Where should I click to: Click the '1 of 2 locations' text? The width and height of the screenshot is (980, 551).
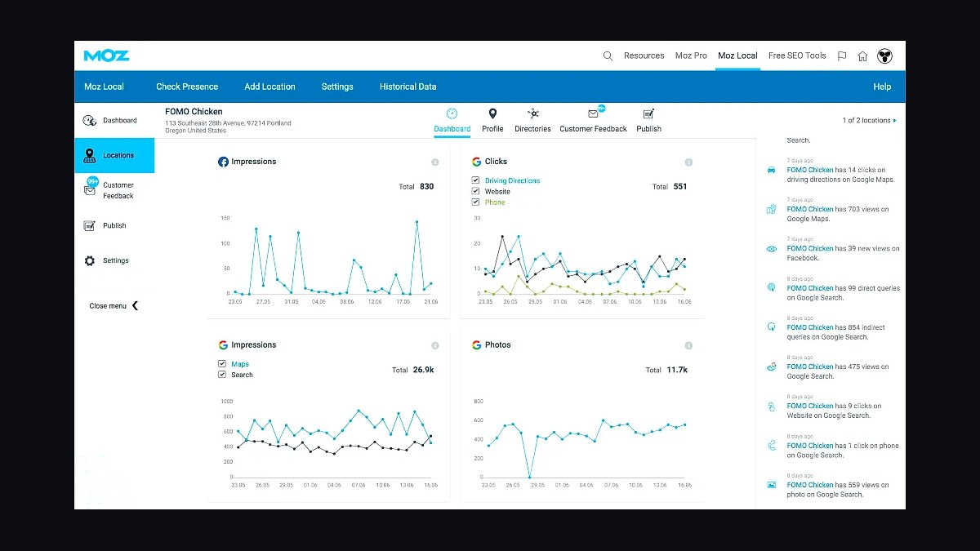pyautogui.click(x=866, y=121)
